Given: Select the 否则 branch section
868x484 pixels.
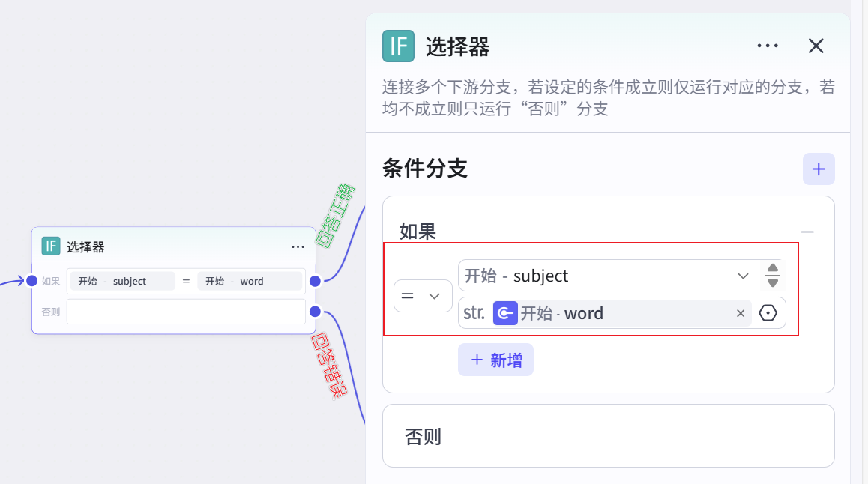Looking at the screenshot, I should pos(608,436).
